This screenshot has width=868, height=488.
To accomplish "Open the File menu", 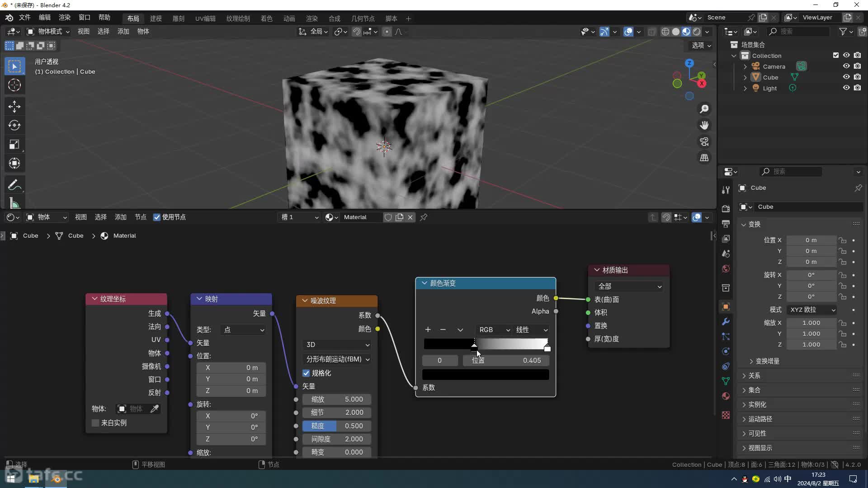I will click(x=24, y=18).
